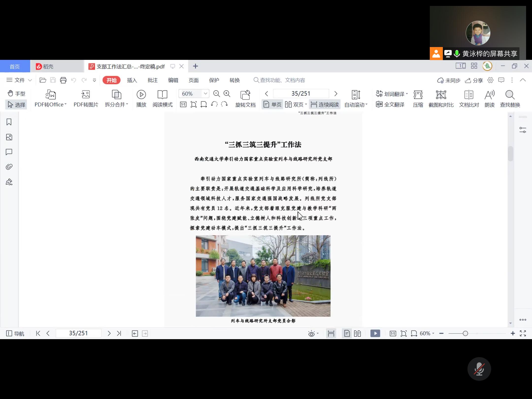Image resolution: width=532 pixels, height=399 pixels.
Task: Click the 导航 navigation button in status bar
Action: pyautogui.click(x=15, y=334)
